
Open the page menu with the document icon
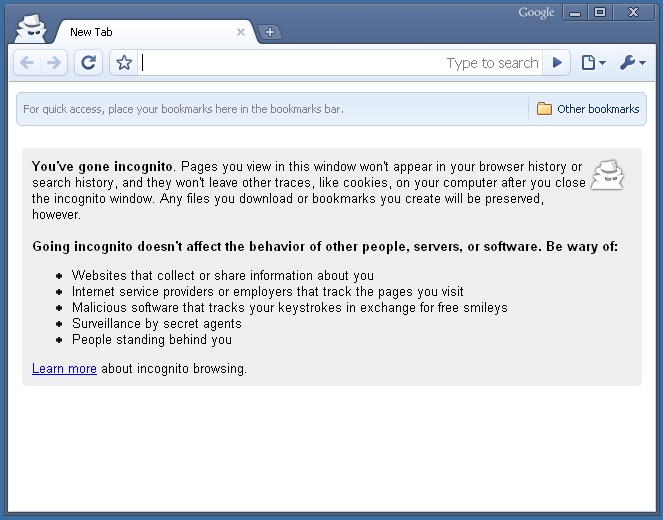(x=593, y=63)
